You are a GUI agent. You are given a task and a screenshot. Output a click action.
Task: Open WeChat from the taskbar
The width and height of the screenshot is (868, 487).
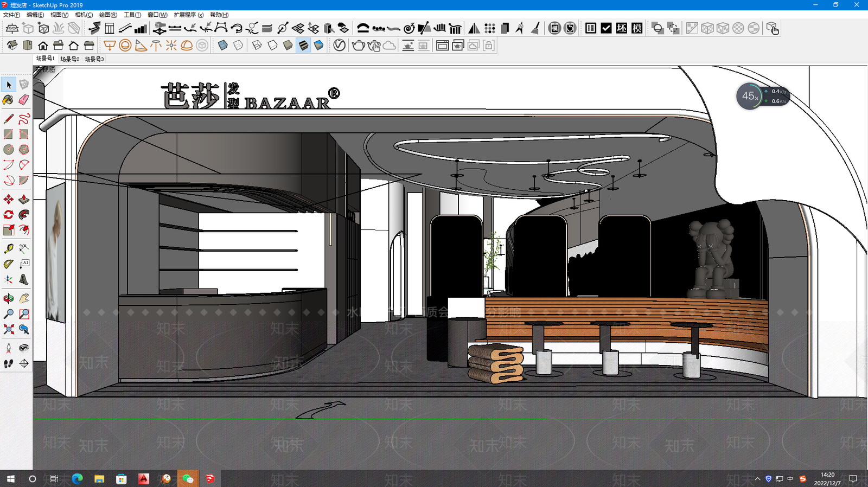click(188, 479)
